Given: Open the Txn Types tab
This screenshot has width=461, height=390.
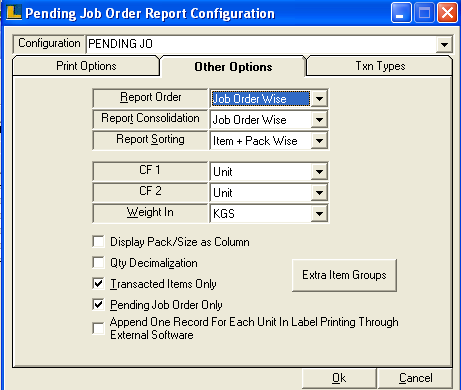Looking at the screenshot, I should click(x=380, y=66).
